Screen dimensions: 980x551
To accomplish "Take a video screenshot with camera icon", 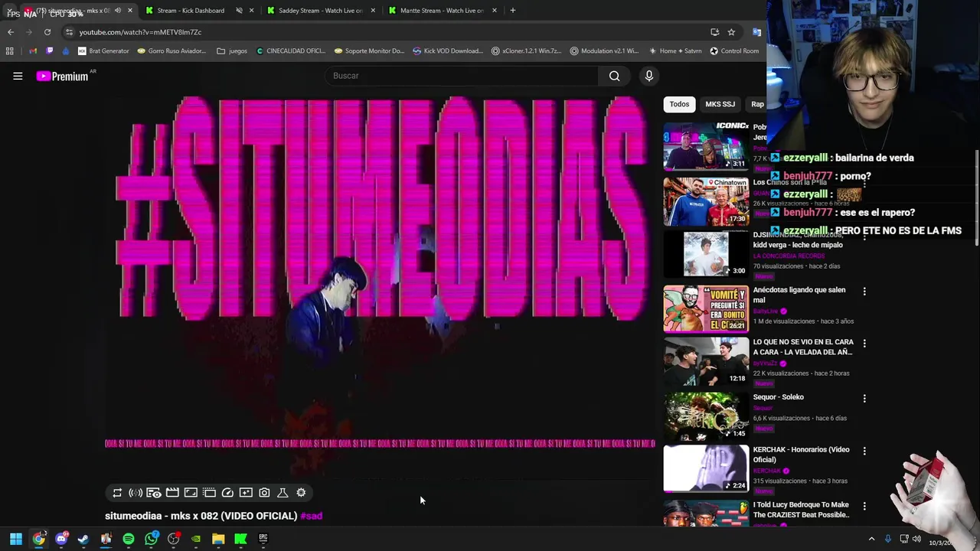I will 264,493.
